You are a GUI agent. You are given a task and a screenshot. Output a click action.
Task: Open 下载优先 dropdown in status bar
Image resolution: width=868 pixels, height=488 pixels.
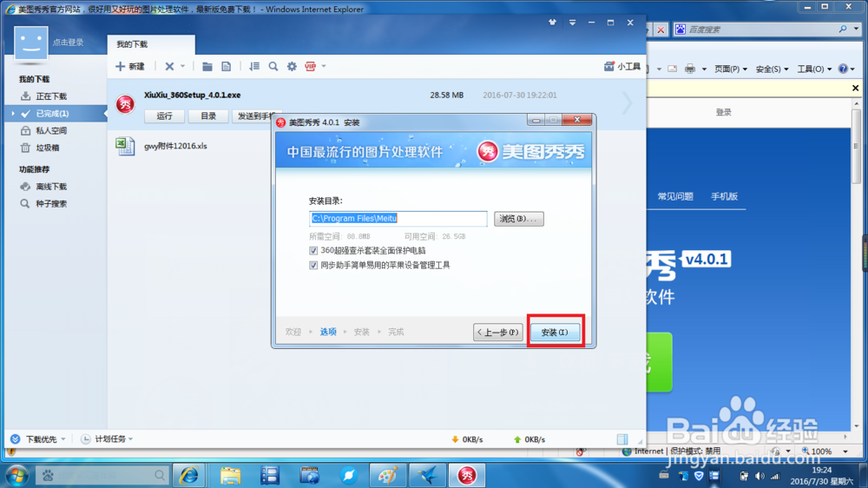[38, 439]
